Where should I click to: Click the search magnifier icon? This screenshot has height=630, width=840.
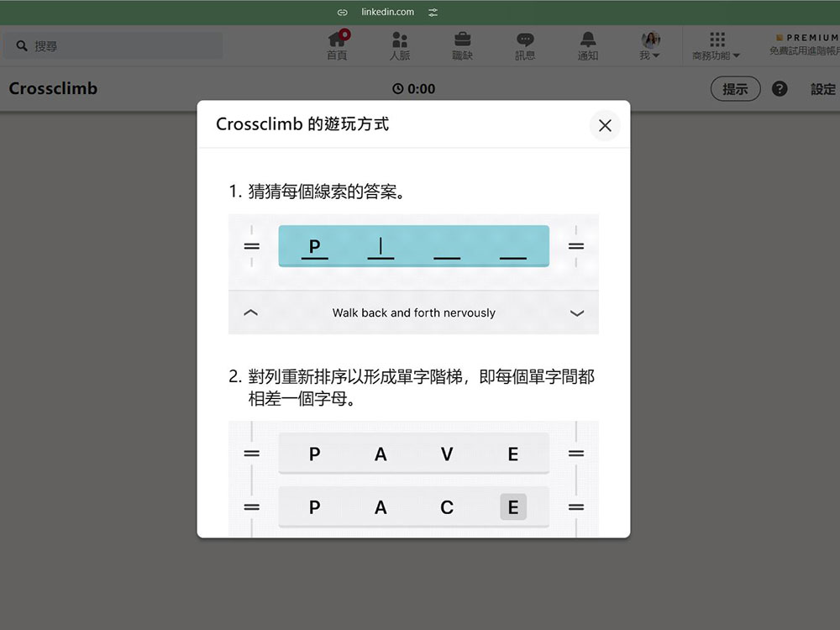(22, 46)
